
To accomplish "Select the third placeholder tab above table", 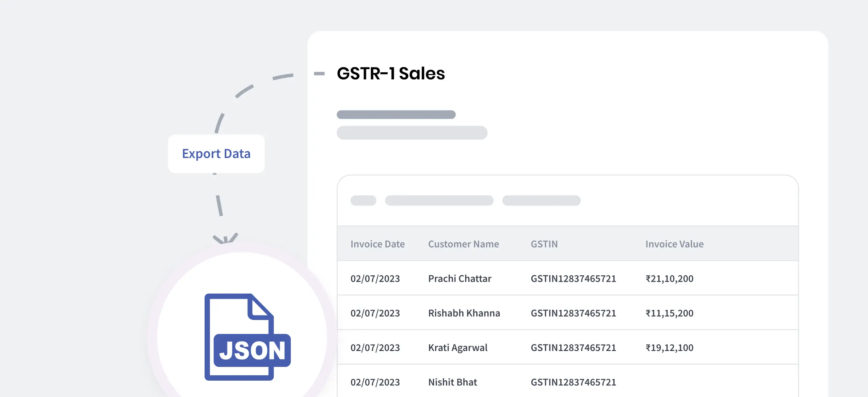I will [541, 200].
